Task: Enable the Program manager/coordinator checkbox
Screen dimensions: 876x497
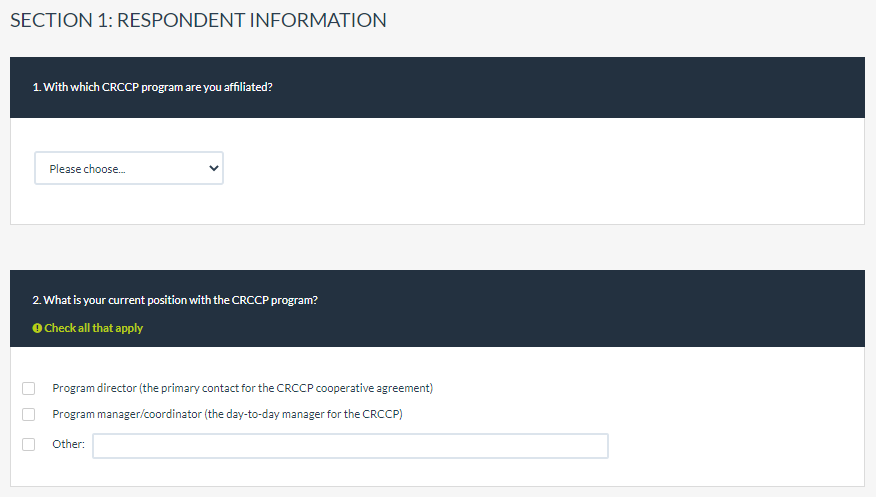Action: (29, 414)
